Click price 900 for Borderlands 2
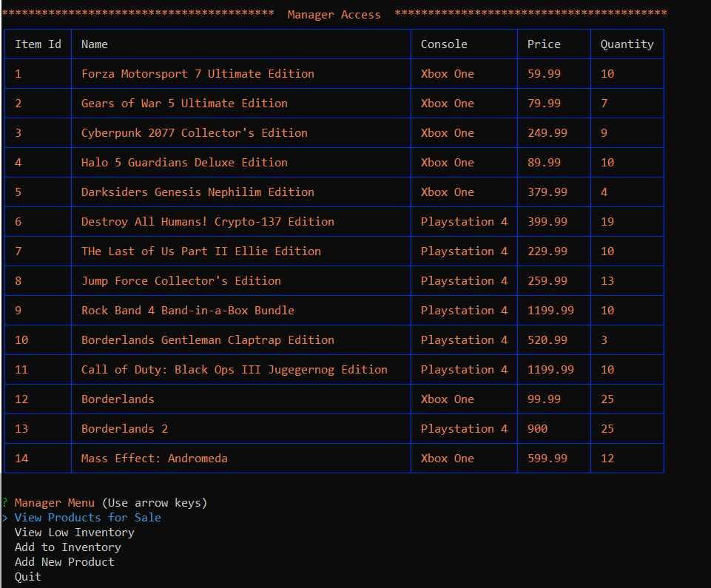 click(537, 428)
